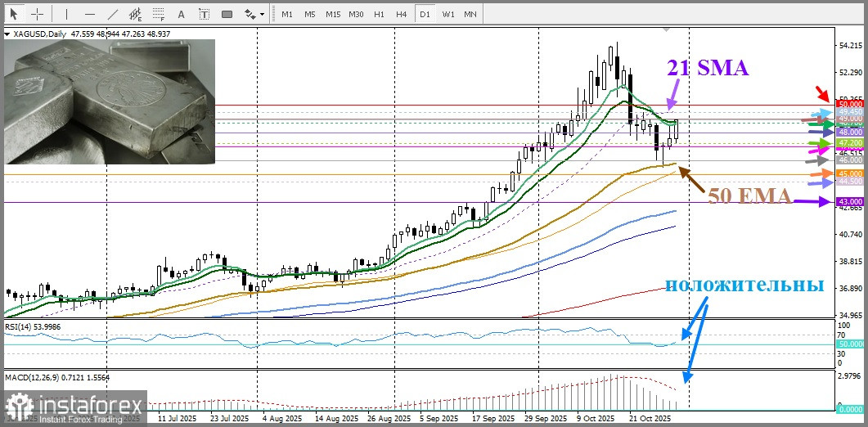Select the Rectangle shape tool
The height and width of the screenshot is (427, 868).
coord(227,14)
